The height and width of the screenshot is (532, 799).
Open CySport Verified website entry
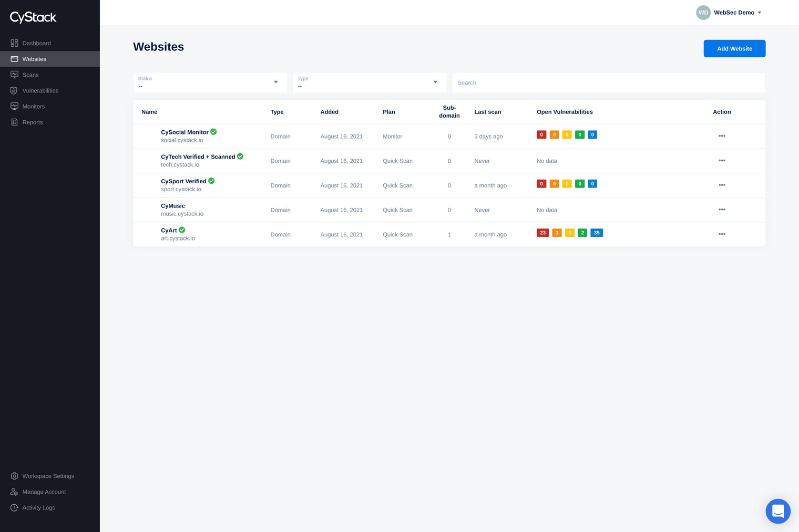click(183, 181)
